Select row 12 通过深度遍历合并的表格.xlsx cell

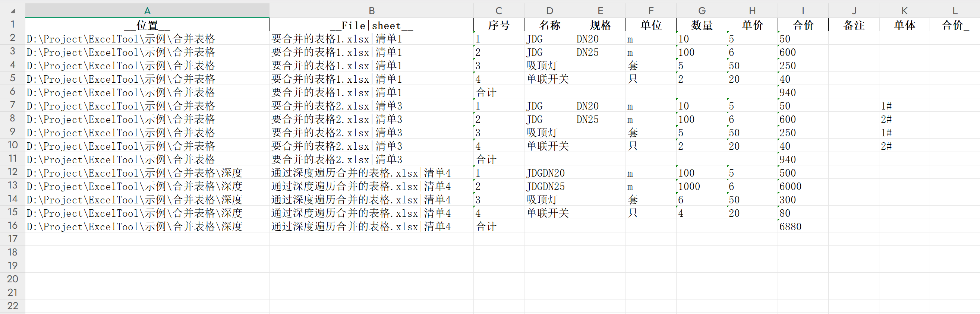[x=371, y=173]
